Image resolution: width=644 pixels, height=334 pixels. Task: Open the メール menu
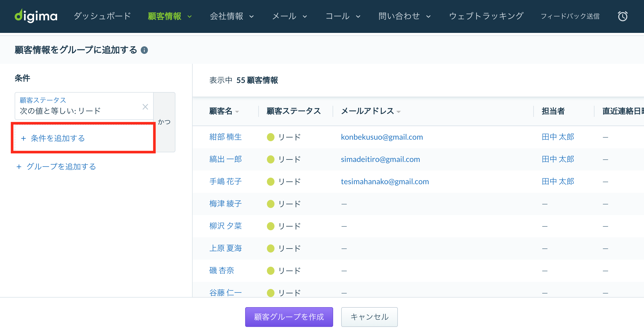[x=284, y=16]
